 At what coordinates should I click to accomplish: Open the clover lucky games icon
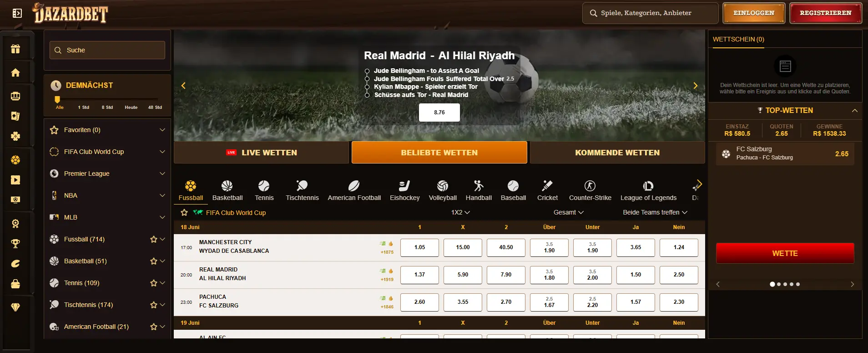coord(15,136)
